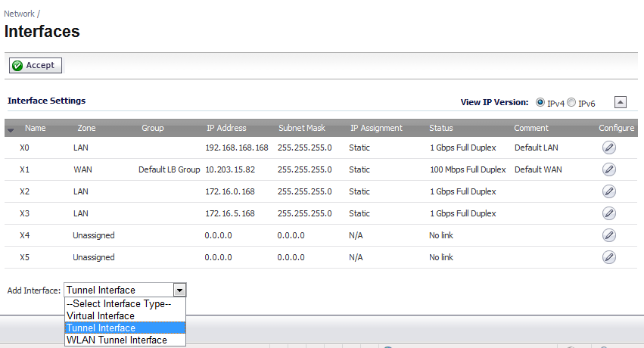Edit the X4 interface via pencil icon
The width and height of the screenshot is (644, 348).
(608, 235)
